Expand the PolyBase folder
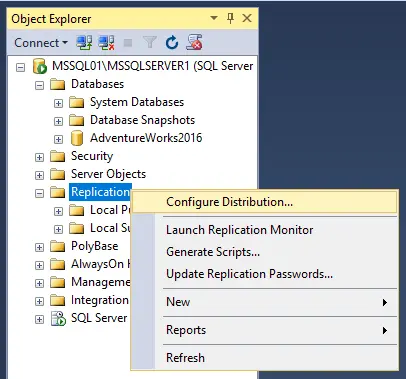Viewport: 406px width, 379px height. tap(39, 247)
